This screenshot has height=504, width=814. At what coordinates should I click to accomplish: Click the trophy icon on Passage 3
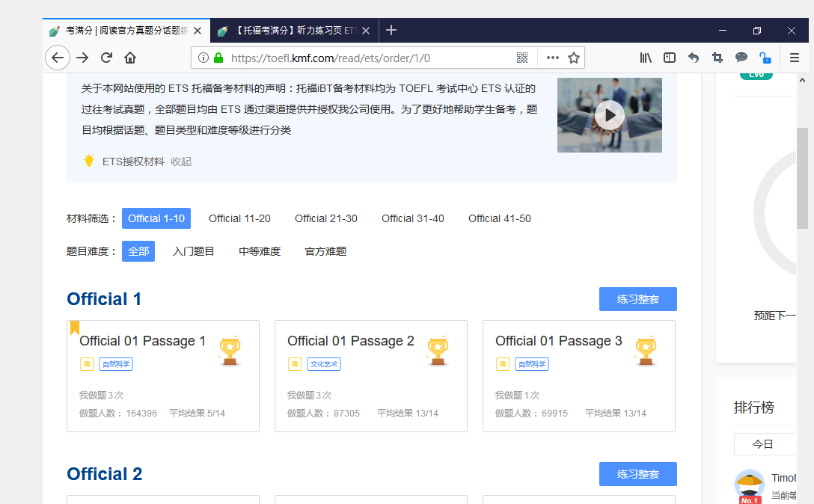click(x=646, y=351)
